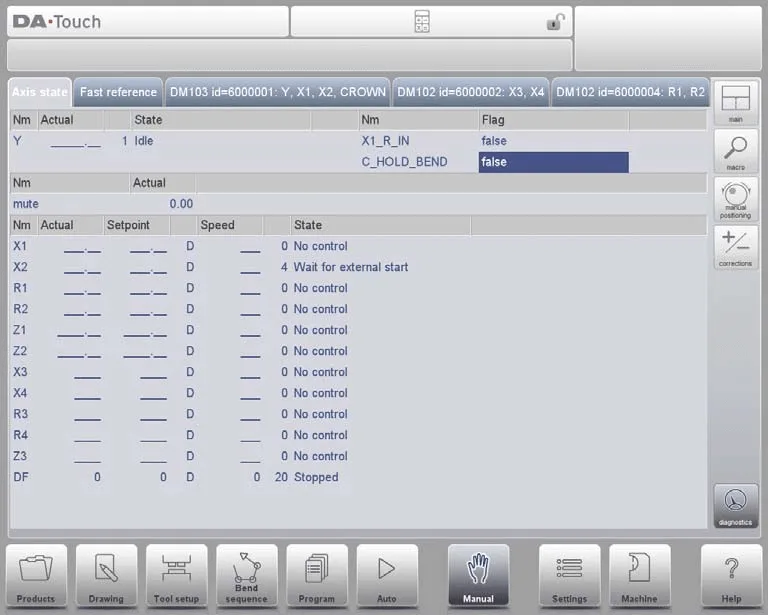768x615 pixels.
Task: Toggle the unlocked padlock icon
Action: [555, 22]
